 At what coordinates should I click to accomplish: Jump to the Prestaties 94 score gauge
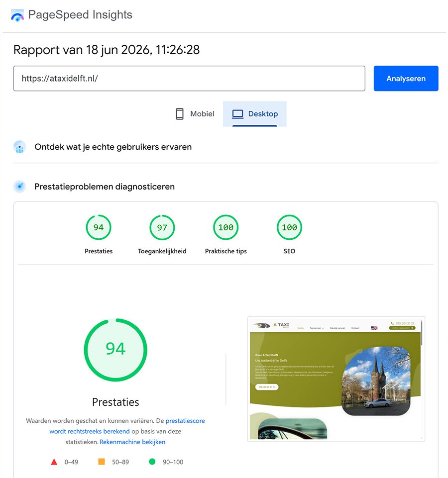tap(99, 227)
